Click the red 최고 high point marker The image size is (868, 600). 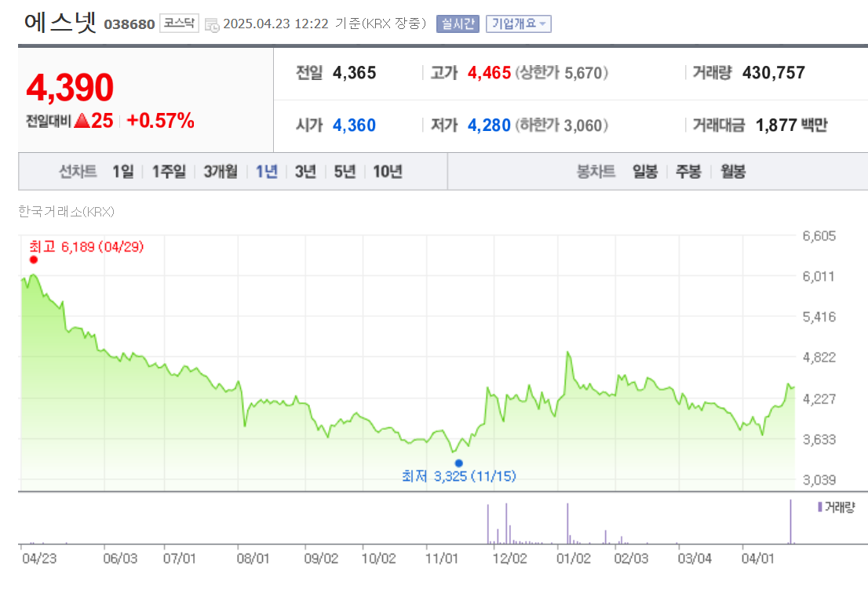[x=34, y=260]
